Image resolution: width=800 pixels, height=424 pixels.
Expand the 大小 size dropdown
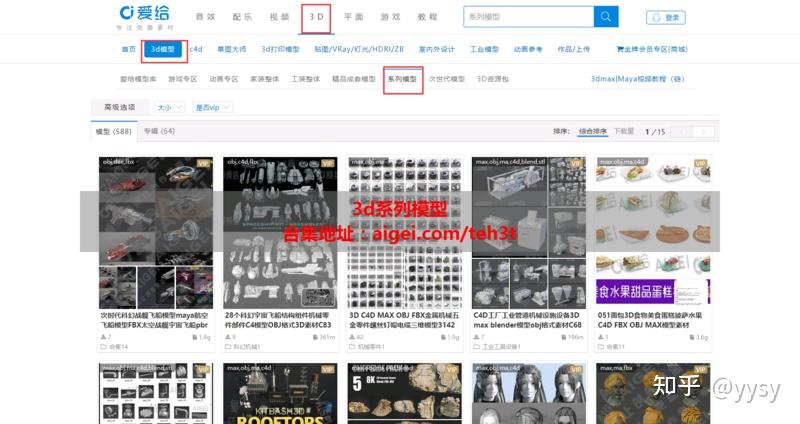pyautogui.click(x=169, y=107)
